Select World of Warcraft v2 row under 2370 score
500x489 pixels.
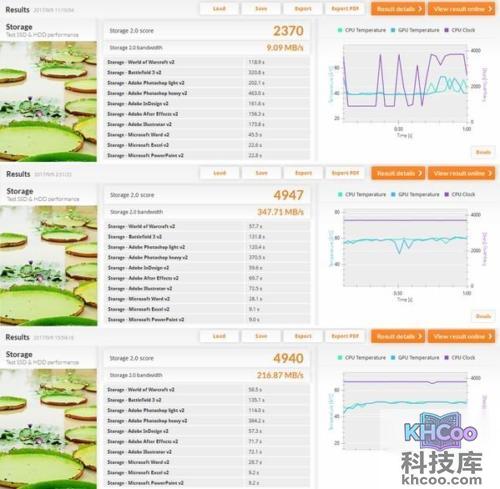(x=207, y=62)
